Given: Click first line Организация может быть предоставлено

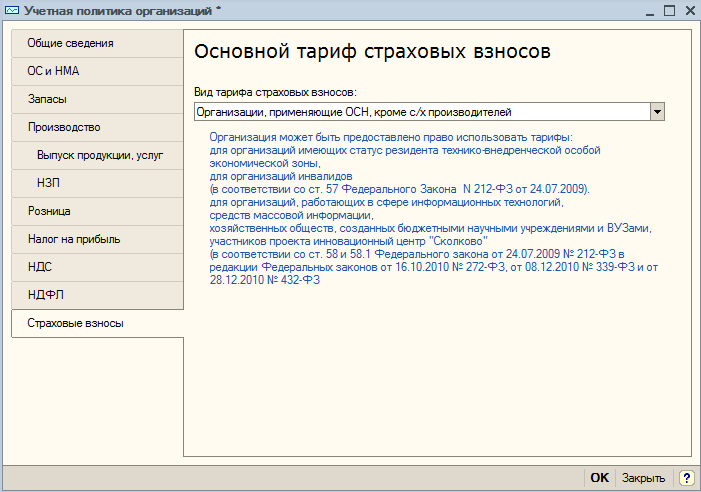Looking at the screenshot, I should coord(391,137).
